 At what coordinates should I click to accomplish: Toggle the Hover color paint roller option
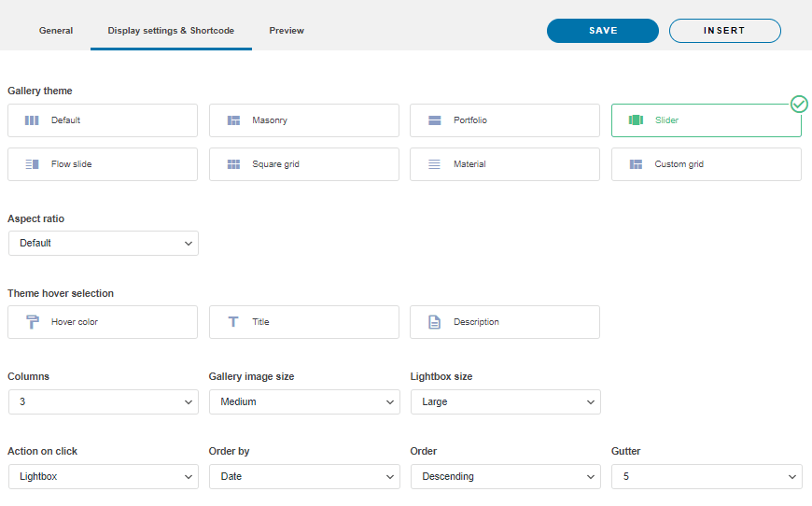pos(32,322)
